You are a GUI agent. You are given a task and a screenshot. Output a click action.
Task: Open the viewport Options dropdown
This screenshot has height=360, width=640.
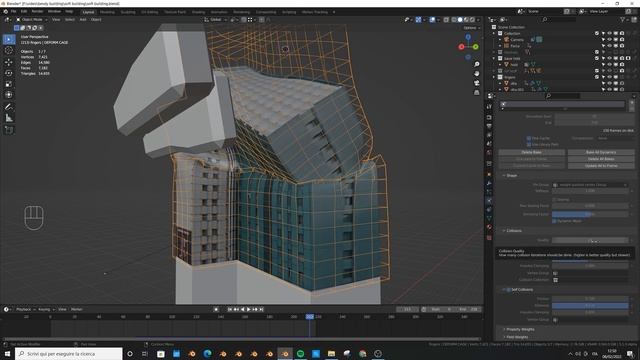coord(472,28)
